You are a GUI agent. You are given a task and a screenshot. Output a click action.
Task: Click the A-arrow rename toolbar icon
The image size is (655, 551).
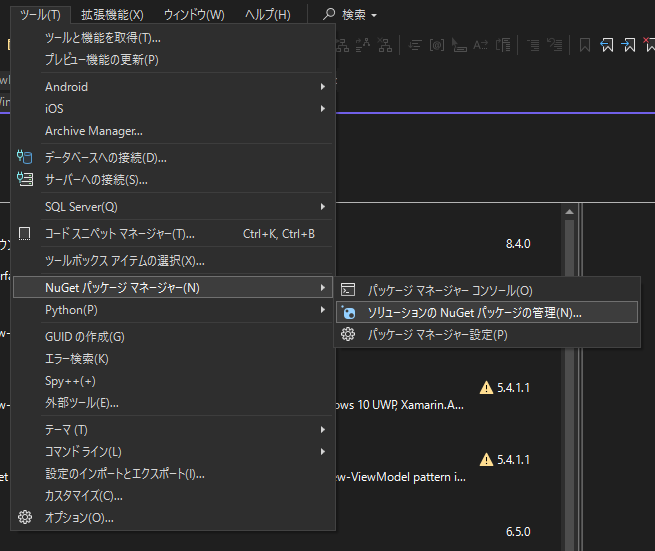click(480, 45)
